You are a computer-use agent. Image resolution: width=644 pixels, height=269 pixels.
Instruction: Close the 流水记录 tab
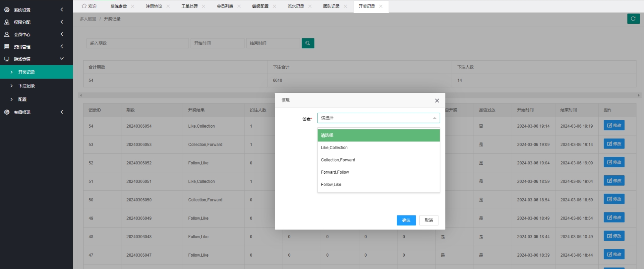pyautogui.click(x=310, y=7)
